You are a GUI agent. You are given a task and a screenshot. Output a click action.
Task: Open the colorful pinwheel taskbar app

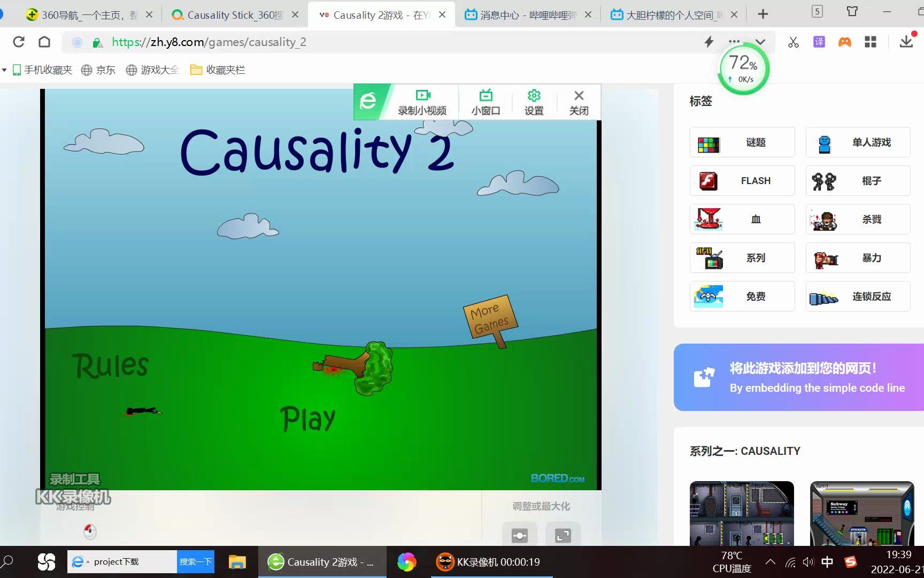pyautogui.click(x=406, y=562)
